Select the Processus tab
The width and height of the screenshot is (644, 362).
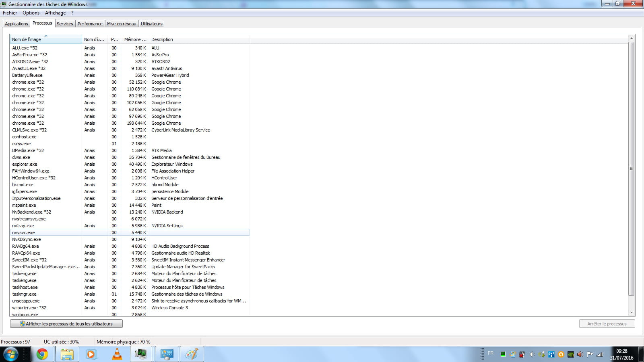(x=42, y=23)
